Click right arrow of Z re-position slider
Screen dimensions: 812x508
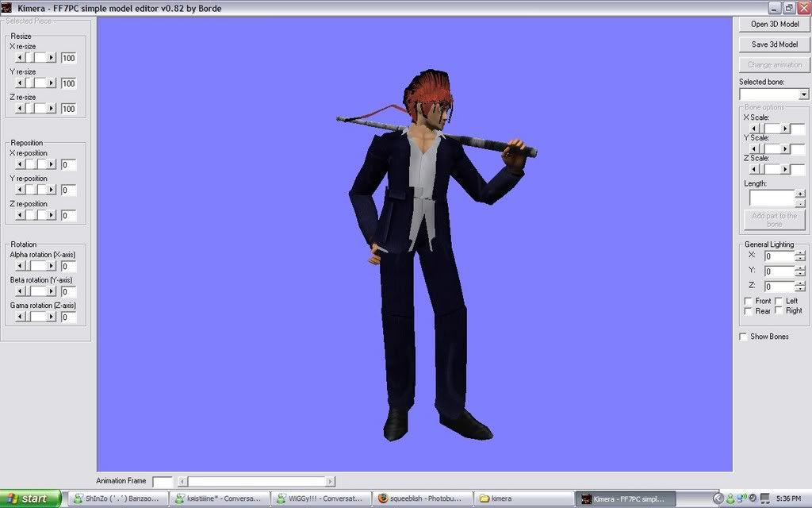click(x=51, y=215)
